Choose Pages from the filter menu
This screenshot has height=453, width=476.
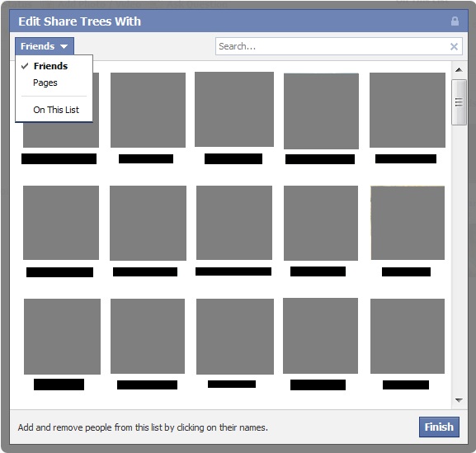point(45,83)
